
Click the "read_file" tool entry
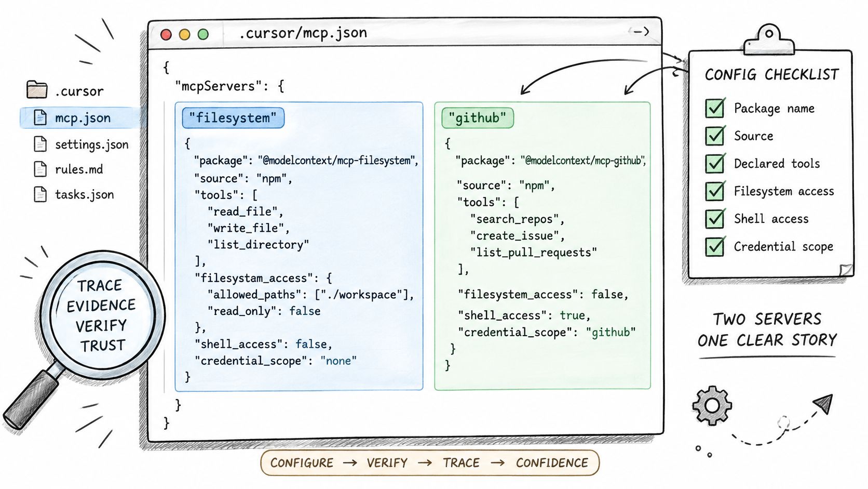point(246,212)
